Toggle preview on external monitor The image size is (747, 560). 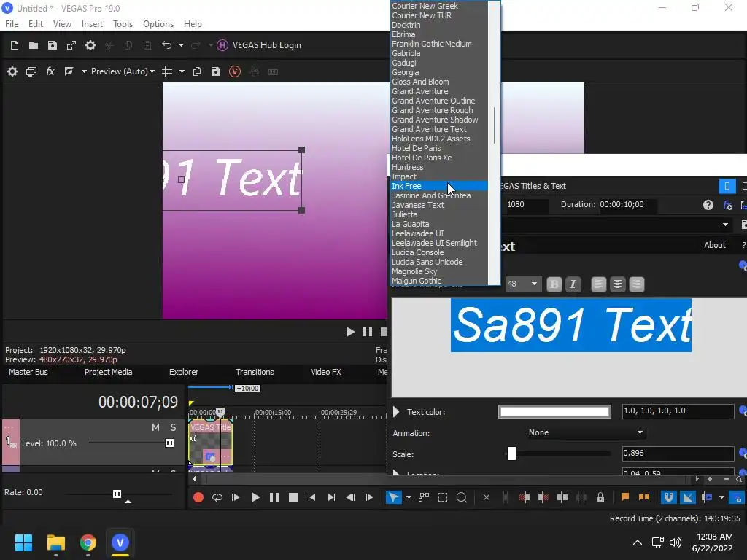[31, 71]
